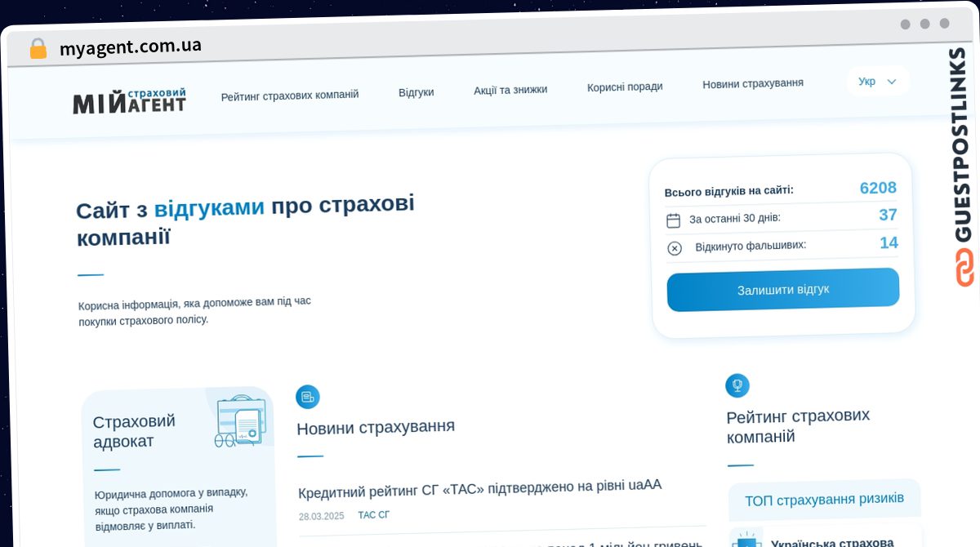Click the document illustration in Страховий адвокат card
980x547 pixels.
(x=241, y=420)
